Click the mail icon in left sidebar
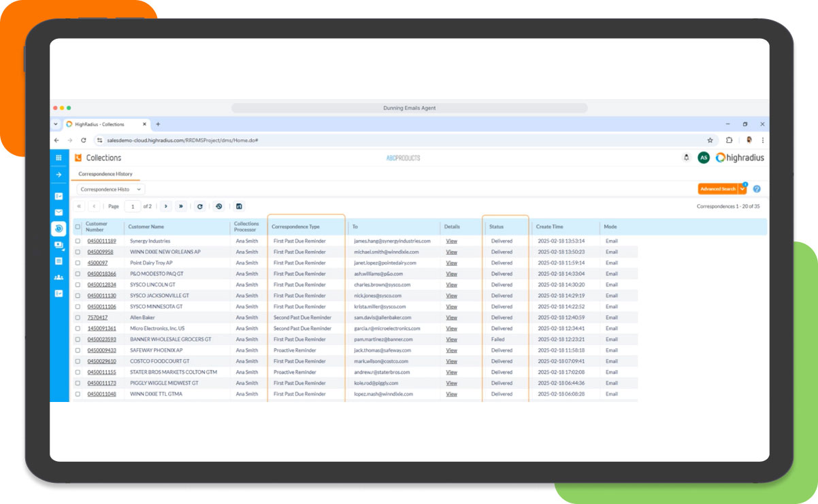The image size is (818, 504). [x=59, y=212]
